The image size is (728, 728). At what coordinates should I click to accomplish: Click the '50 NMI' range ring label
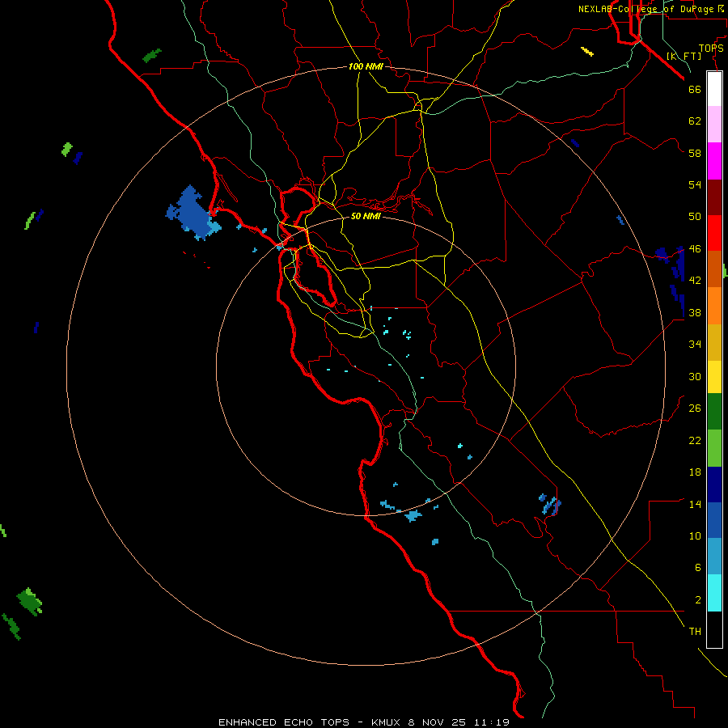click(x=366, y=216)
